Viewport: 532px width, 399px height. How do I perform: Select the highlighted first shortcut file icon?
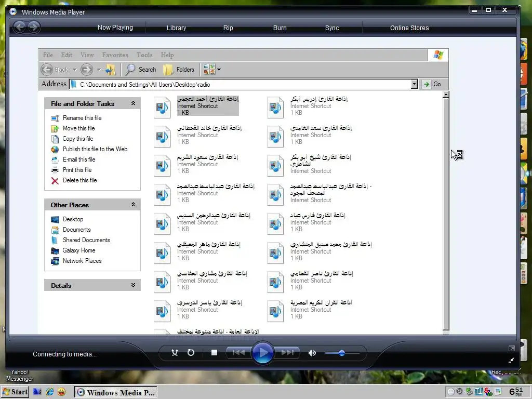162,107
